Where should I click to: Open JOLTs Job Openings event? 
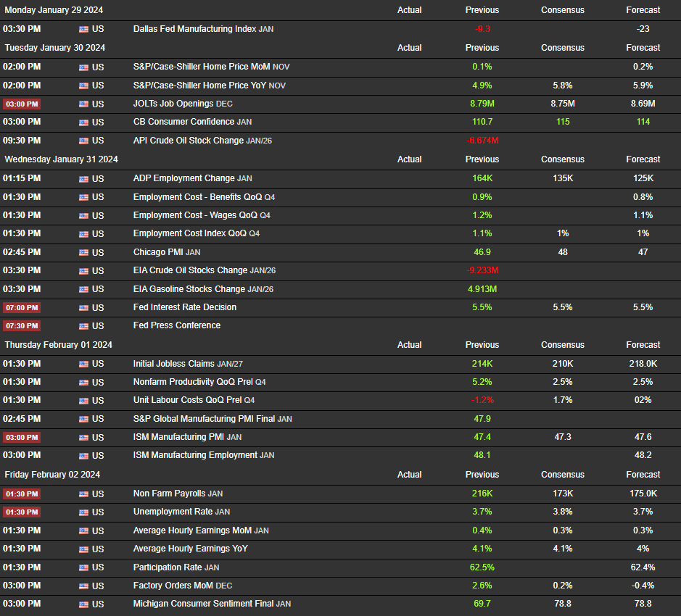(183, 104)
